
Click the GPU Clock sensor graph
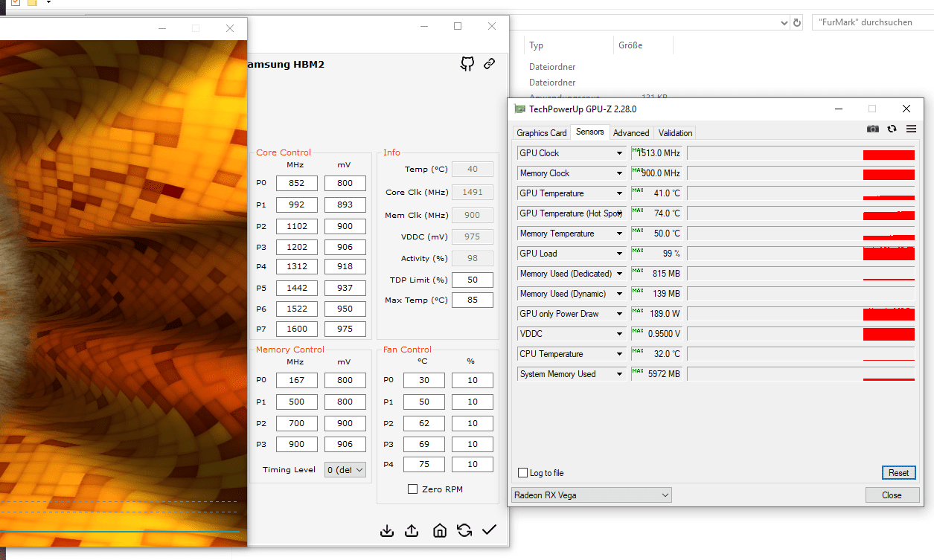801,153
